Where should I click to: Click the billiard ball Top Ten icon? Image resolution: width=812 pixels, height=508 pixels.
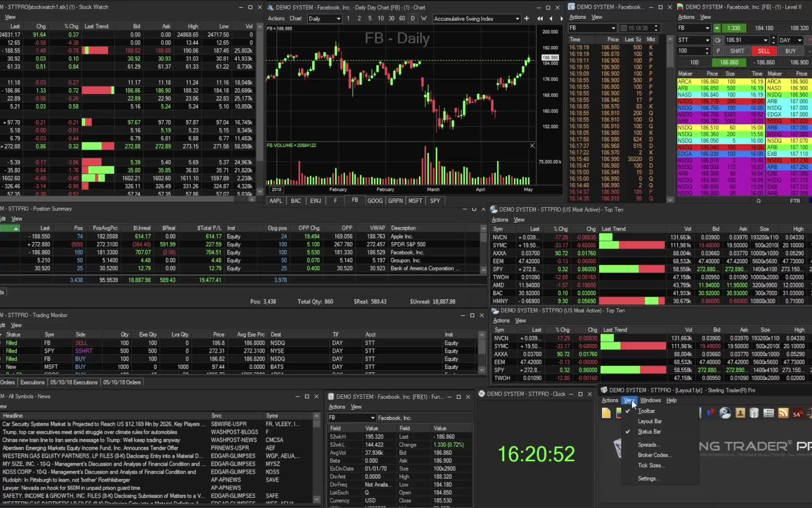pyautogui.click(x=725, y=413)
